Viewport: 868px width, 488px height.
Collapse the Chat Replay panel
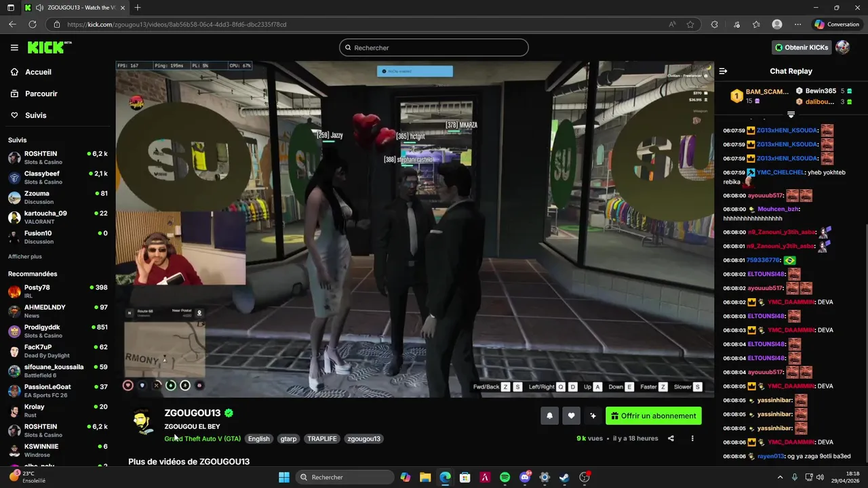pos(723,71)
